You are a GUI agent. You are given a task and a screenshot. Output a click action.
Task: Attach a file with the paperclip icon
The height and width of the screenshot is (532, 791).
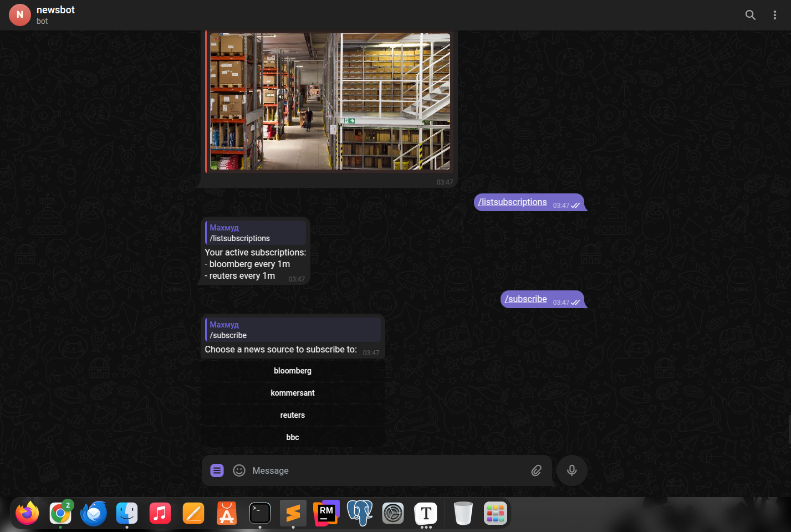(x=536, y=470)
